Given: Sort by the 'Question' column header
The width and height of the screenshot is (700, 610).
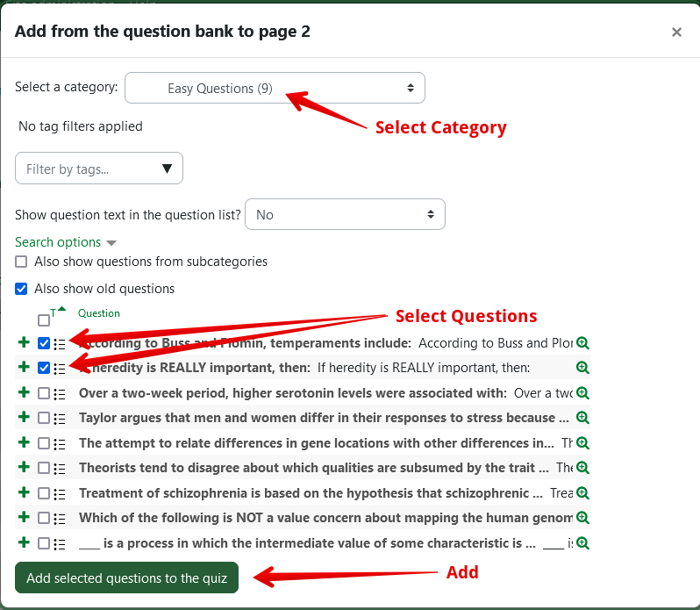Looking at the screenshot, I should [99, 313].
